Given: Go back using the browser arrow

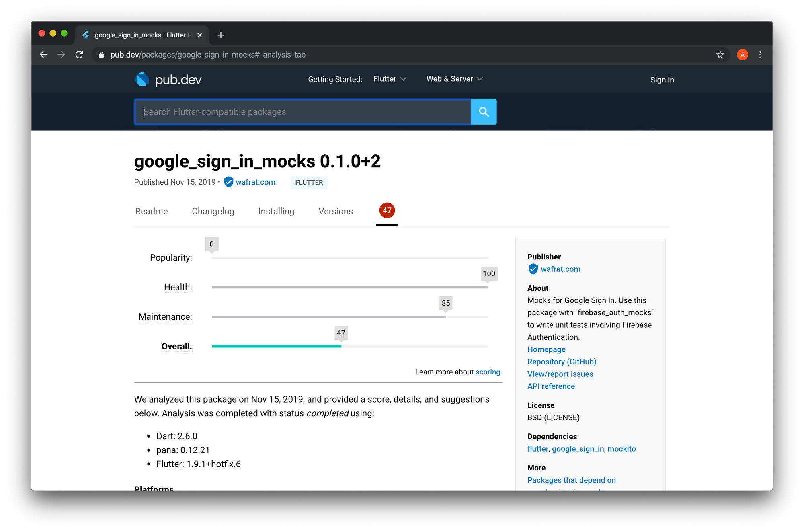Looking at the screenshot, I should [x=43, y=55].
